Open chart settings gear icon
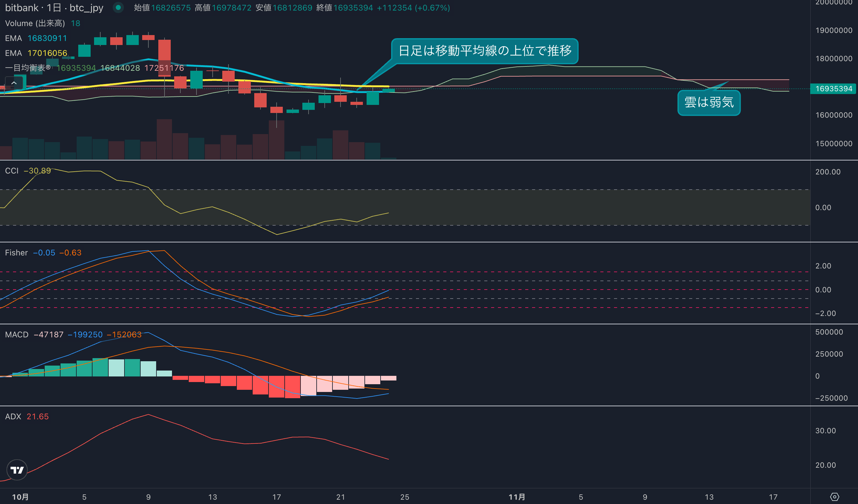The width and height of the screenshot is (858, 504). (834, 497)
